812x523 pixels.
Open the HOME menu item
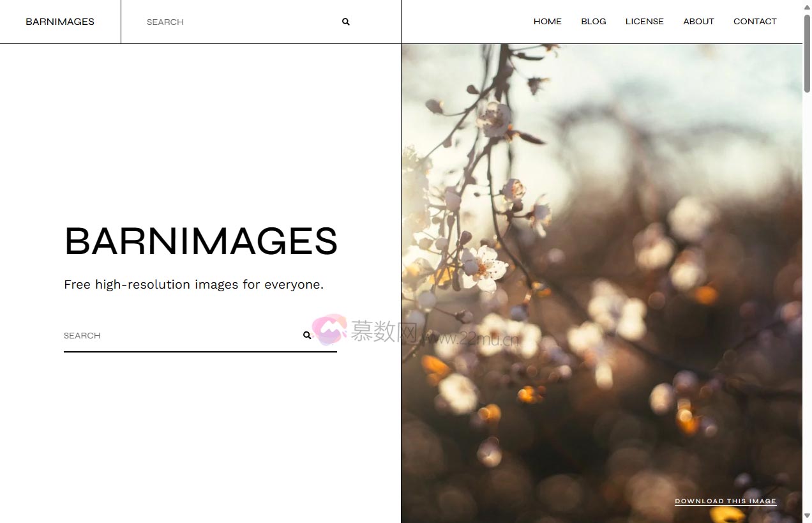tap(547, 21)
